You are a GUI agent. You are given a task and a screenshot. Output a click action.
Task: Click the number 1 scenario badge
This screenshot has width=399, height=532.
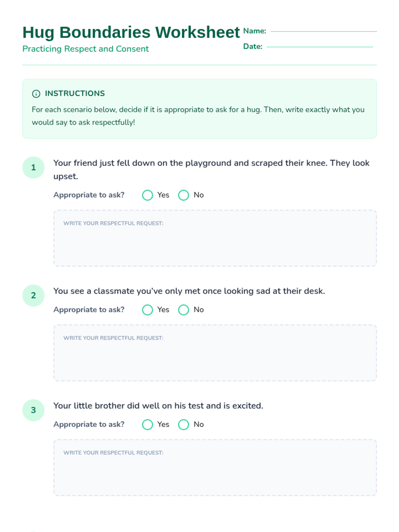pos(33,168)
